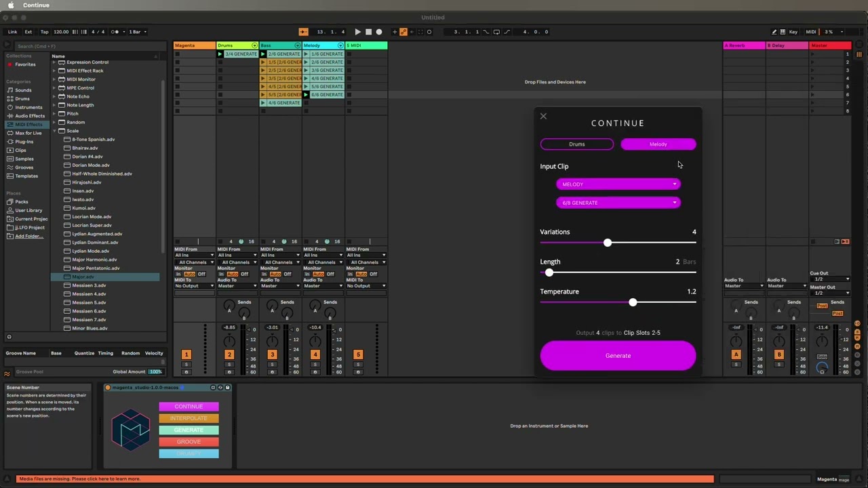Open INTERPOLATE in Magenta Studio device

point(189,418)
